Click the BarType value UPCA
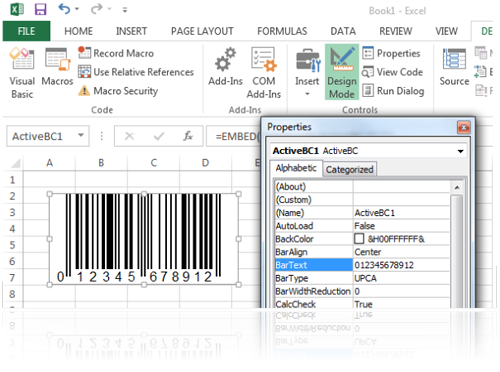500x372 pixels. click(x=401, y=278)
